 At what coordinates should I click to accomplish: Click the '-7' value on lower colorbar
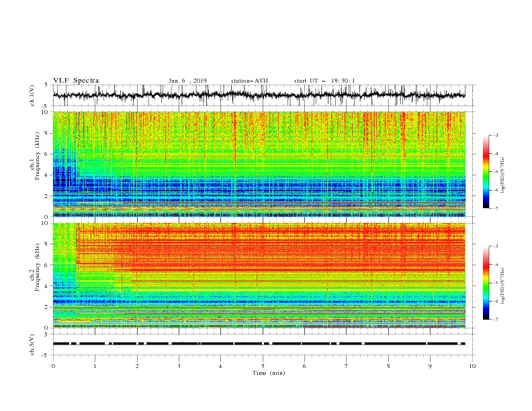495,319
